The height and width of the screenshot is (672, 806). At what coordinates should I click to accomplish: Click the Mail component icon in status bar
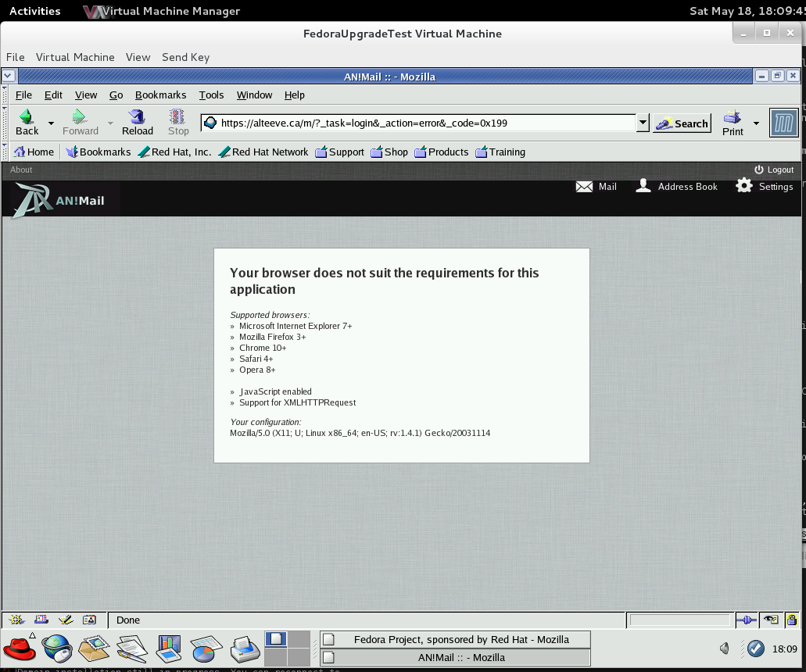(41, 620)
